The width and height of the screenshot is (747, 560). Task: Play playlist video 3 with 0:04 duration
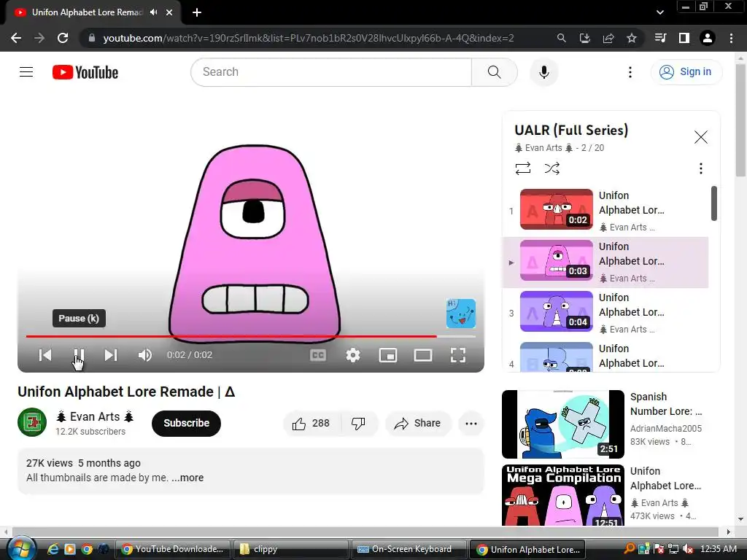point(605,313)
